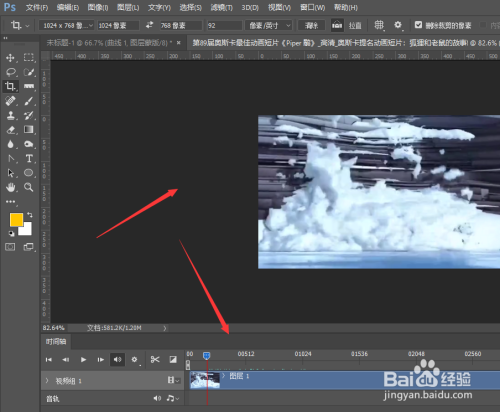The image size is (500, 412).
Task: Select the Clone Stamp tool
Action: [x=11, y=115]
